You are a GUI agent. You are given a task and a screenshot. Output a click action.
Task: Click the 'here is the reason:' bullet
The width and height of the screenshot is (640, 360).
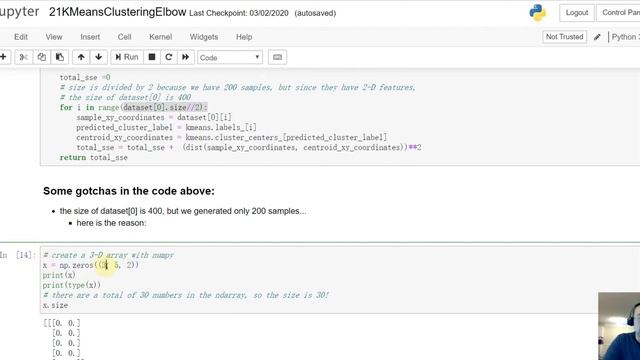coord(111,223)
